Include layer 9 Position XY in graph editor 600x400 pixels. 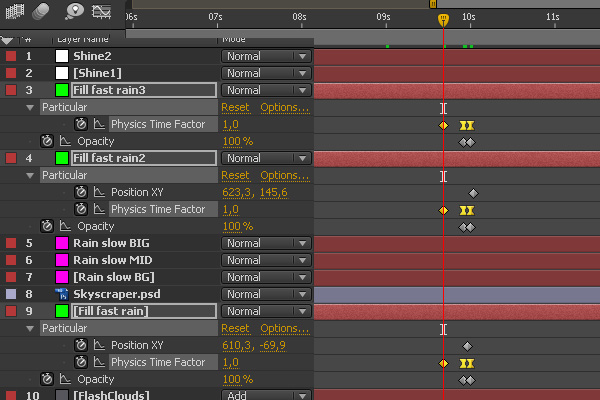[99, 345]
